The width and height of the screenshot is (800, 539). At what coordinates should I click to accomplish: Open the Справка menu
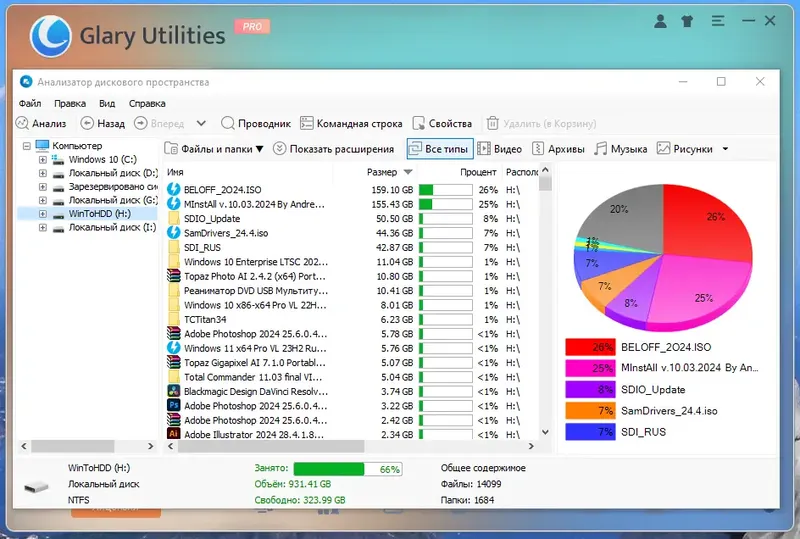click(x=147, y=104)
